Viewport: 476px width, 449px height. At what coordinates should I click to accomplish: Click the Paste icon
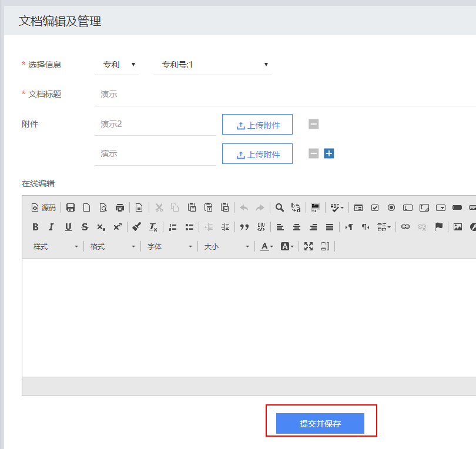point(192,207)
